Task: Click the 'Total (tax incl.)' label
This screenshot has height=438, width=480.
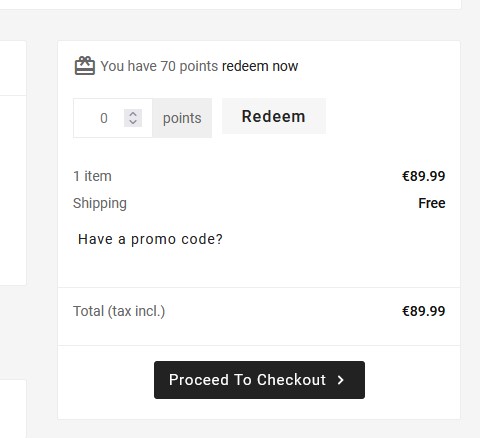Action: (119, 311)
